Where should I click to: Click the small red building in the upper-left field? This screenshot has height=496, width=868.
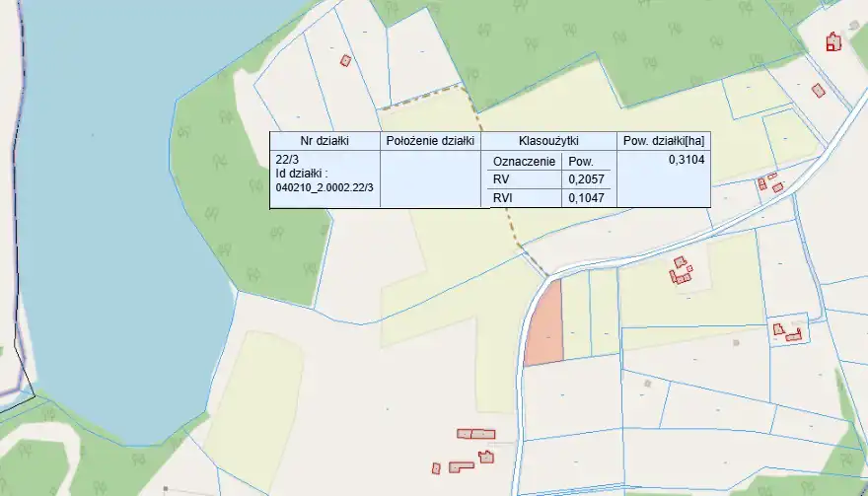coord(345,60)
